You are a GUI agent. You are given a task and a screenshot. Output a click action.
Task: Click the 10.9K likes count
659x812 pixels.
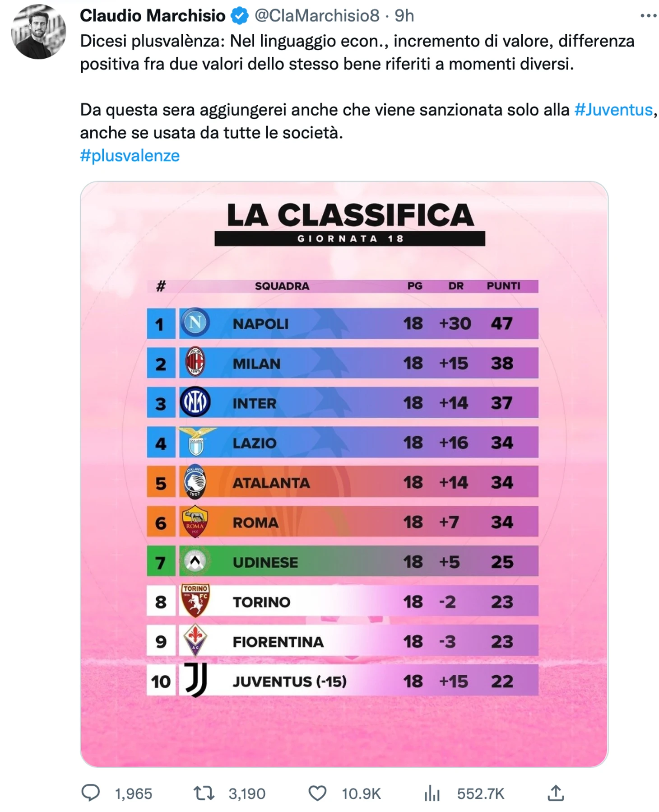pyautogui.click(x=361, y=793)
